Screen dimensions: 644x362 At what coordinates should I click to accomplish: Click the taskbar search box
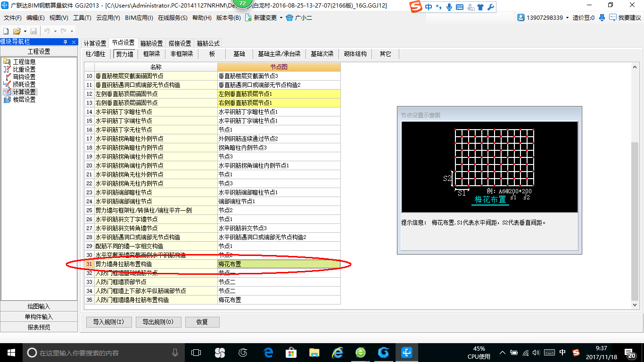[103, 352]
